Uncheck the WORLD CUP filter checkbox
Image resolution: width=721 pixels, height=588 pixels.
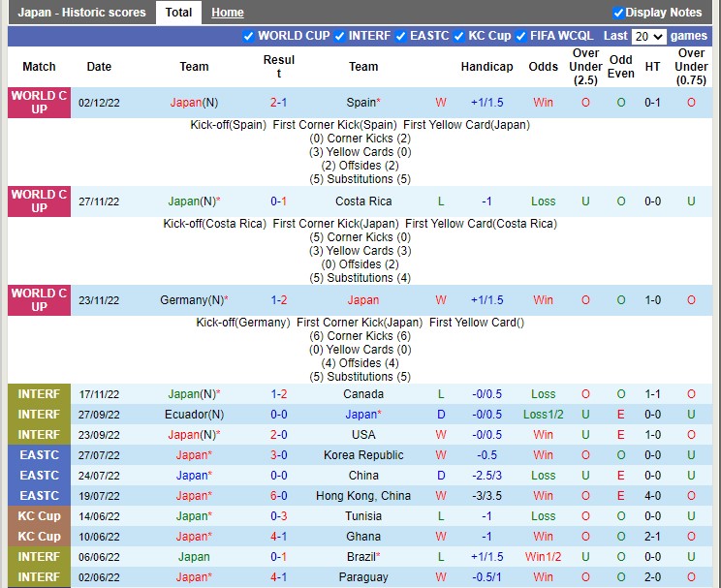248,36
